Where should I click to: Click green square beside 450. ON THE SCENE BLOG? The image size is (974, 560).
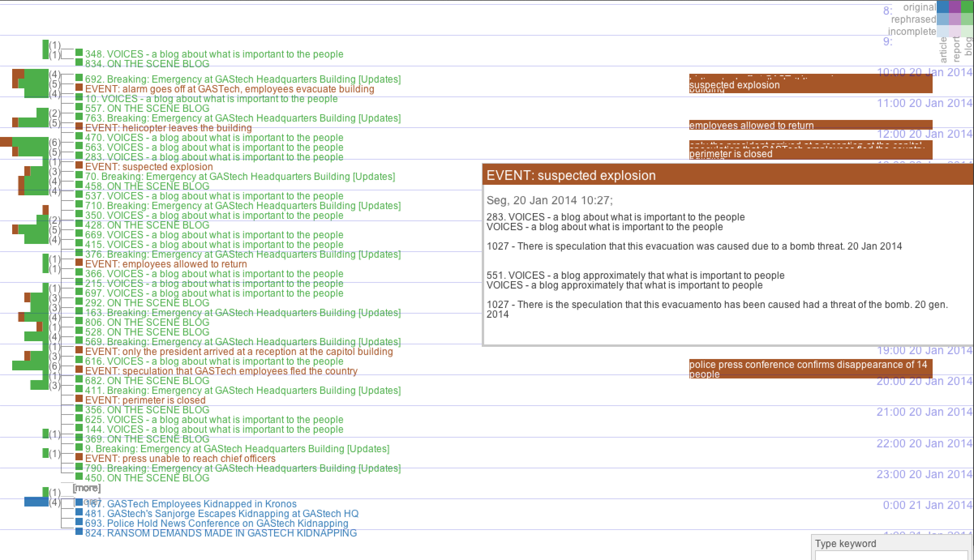point(79,477)
